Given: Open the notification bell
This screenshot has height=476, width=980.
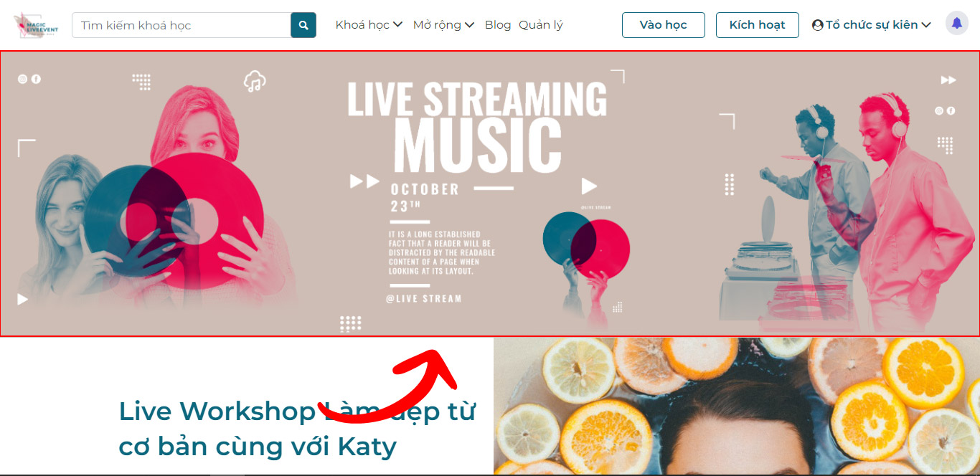Looking at the screenshot, I should point(956,24).
